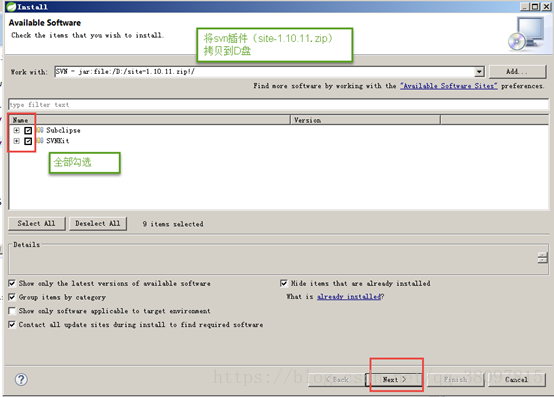This screenshot has height=397, width=554.
Task: Expand the SVNKit tree node
Action: (x=16, y=141)
